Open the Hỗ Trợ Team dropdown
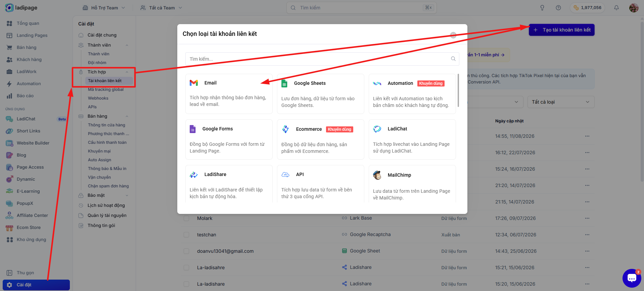Viewport: 644px width, 291px height. (104, 8)
